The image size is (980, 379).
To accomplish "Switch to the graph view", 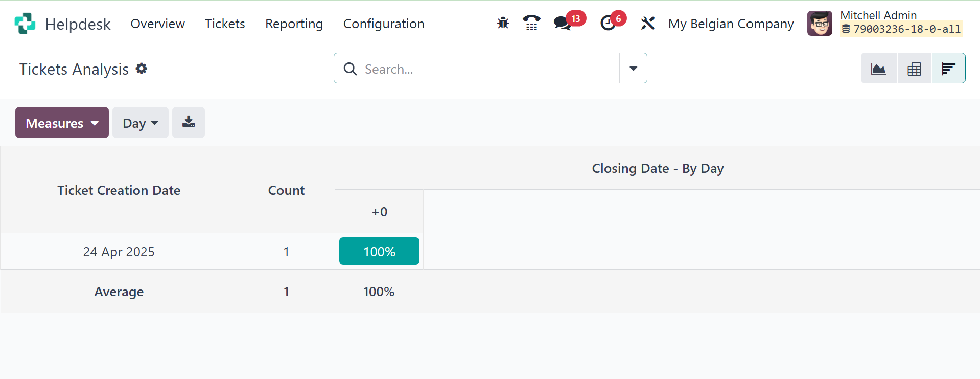I will pyautogui.click(x=878, y=68).
